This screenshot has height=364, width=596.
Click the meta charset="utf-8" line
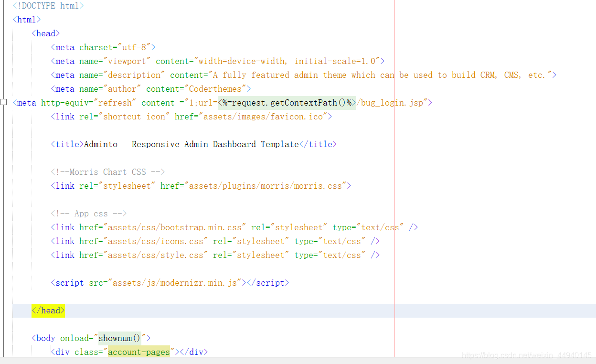[103, 47]
